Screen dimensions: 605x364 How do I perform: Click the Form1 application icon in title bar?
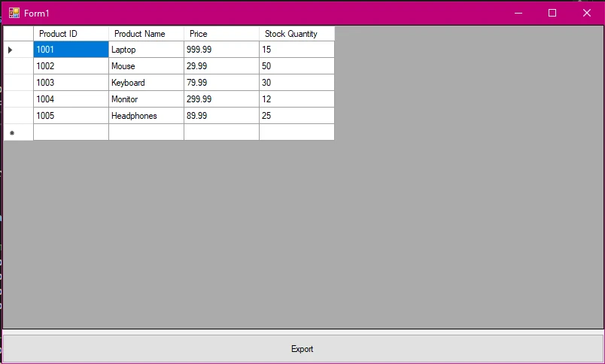pos(14,13)
